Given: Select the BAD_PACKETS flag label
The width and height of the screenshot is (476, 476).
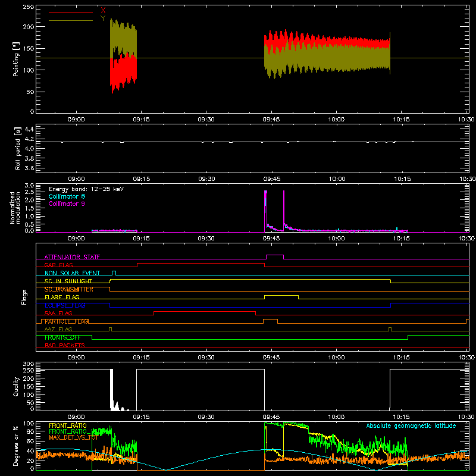Looking at the screenshot, I should point(65,346).
